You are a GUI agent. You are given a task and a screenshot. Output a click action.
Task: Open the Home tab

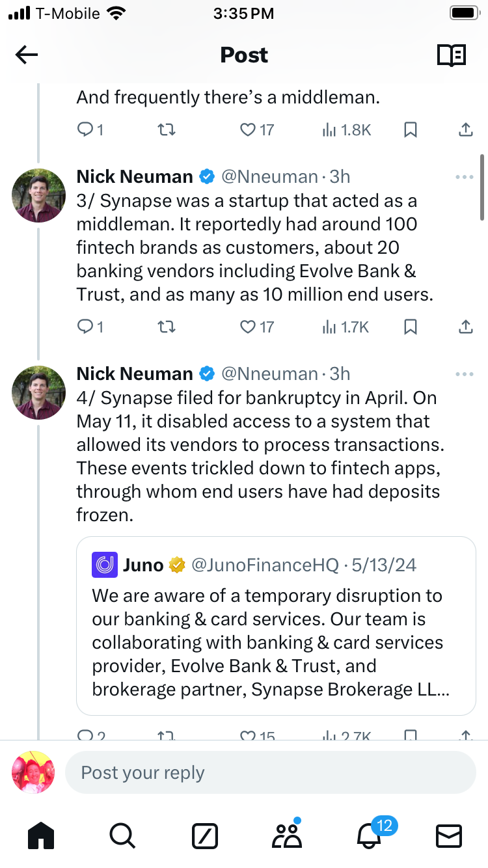point(40,835)
